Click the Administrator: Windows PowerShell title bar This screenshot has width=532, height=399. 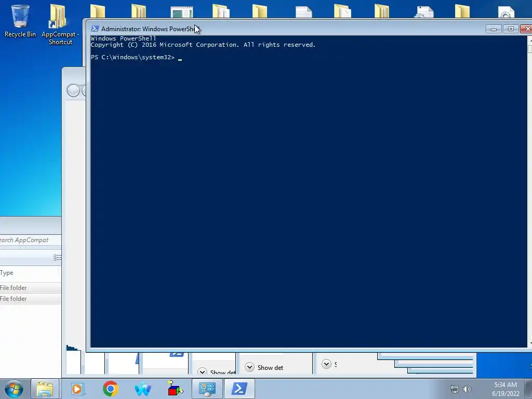click(288, 29)
